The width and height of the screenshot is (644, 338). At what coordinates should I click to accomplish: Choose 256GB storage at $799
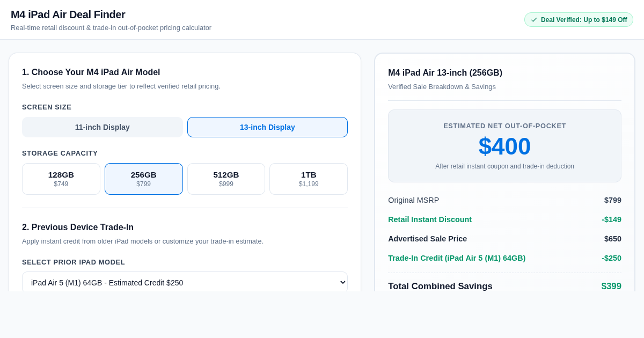(144, 179)
